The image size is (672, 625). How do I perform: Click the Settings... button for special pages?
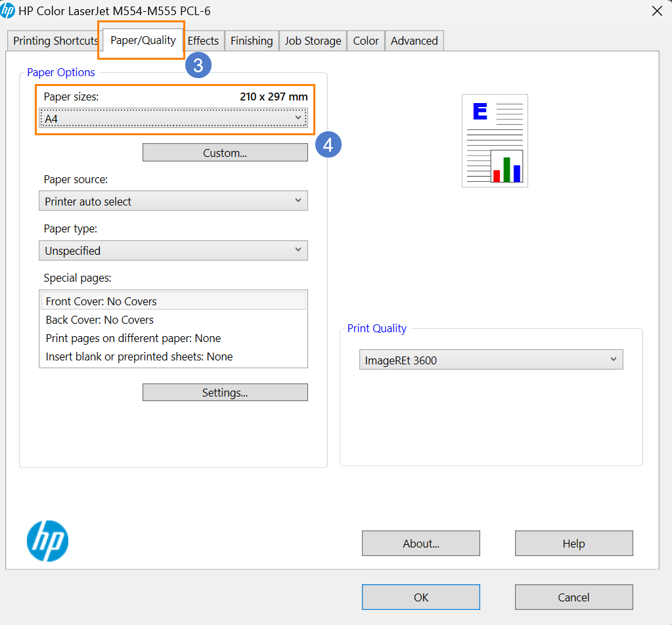coord(225,393)
